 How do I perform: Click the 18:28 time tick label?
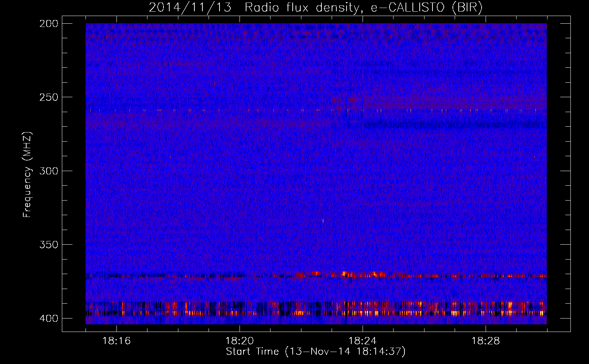click(486, 341)
